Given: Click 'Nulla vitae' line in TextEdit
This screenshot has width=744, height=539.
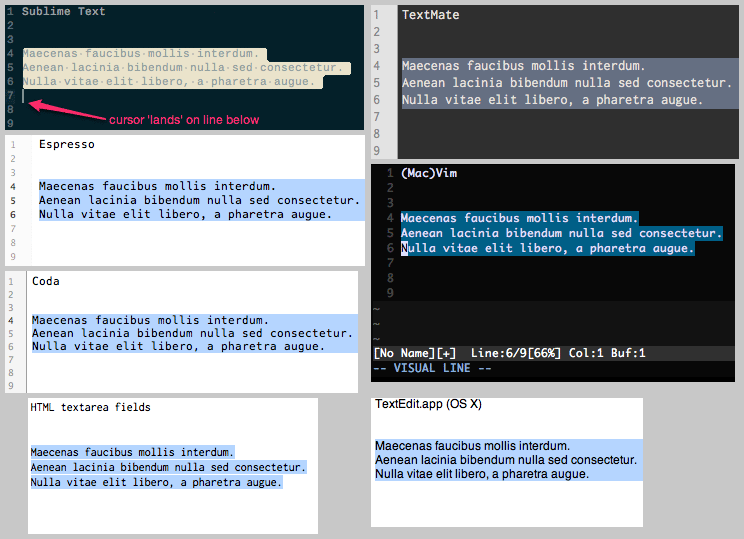Looking at the screenshot, I should 482,474.
